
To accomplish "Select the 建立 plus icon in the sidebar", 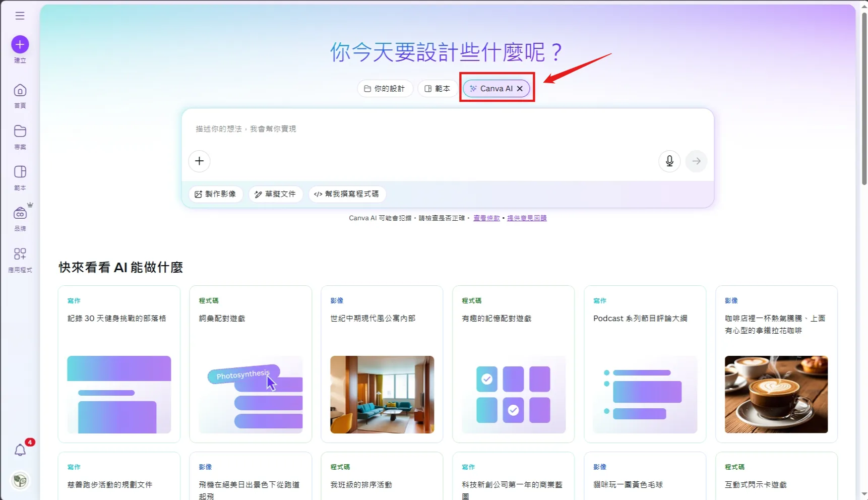I will 20,44.
